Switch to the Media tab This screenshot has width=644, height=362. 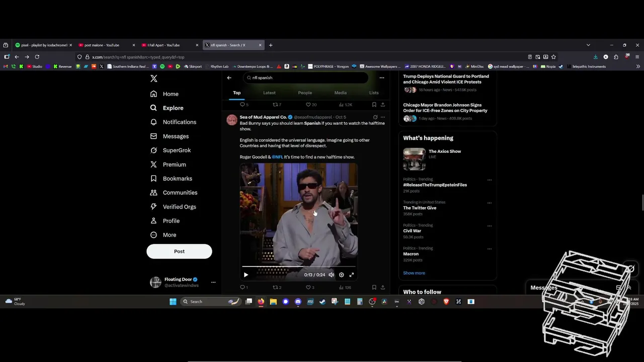341,93
